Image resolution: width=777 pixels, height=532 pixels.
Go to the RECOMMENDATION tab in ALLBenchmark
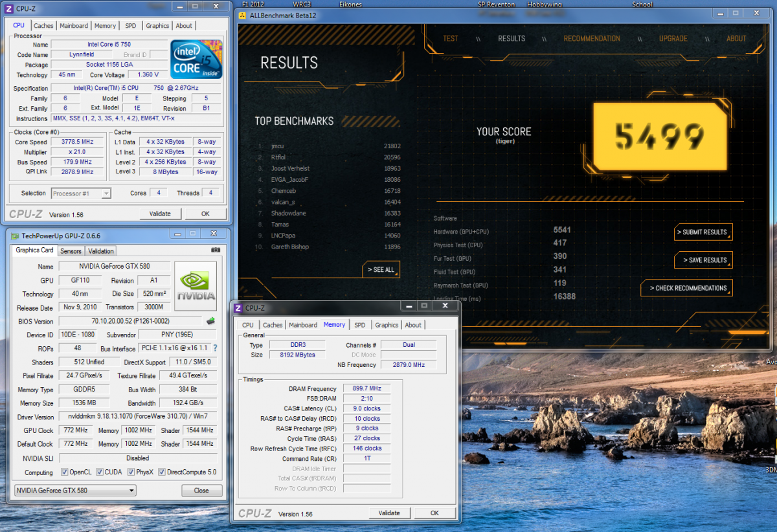click(592, 38)
